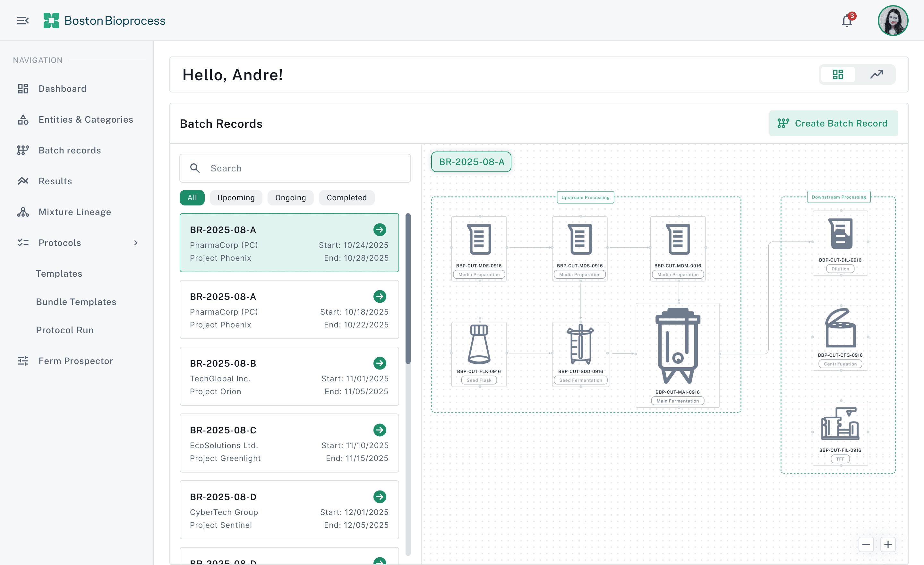This screenshot has height=565, width=924.
Task: Click the user profile avatar
Action: pos(893,21)
